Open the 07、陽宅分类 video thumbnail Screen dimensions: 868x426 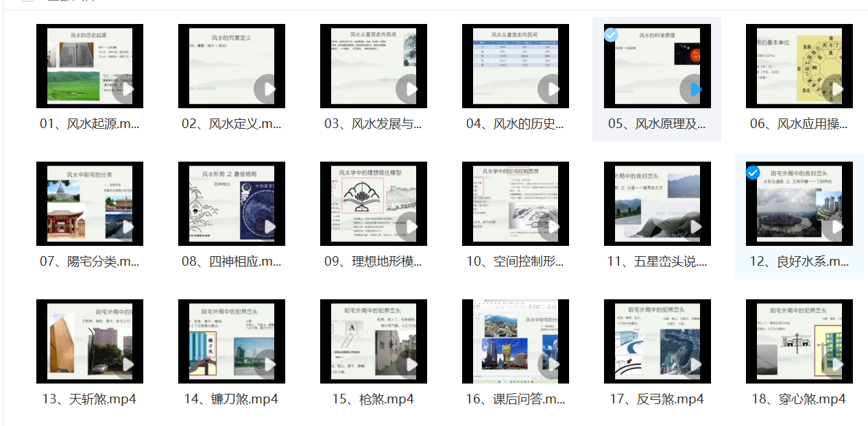point(89,203)
